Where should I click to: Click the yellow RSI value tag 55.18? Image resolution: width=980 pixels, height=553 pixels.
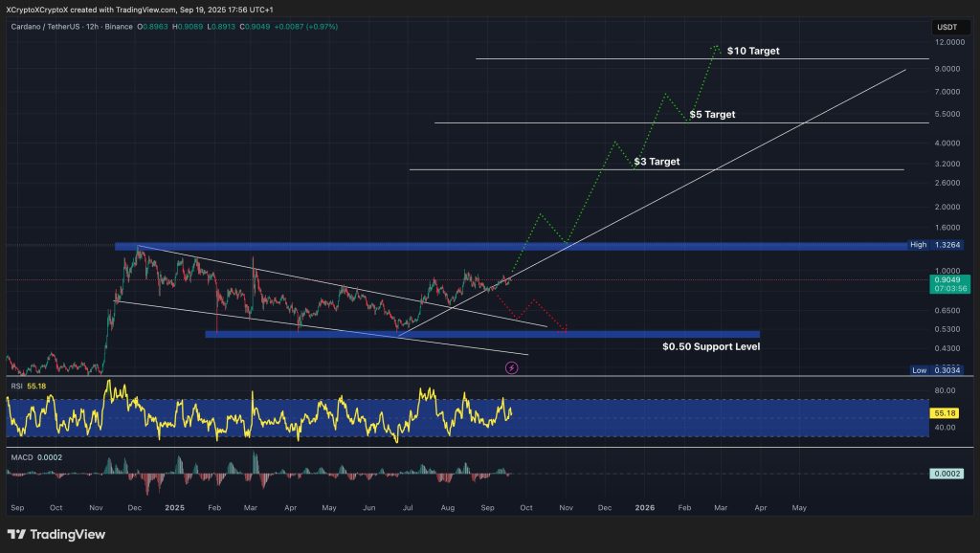tap(946, 409)
